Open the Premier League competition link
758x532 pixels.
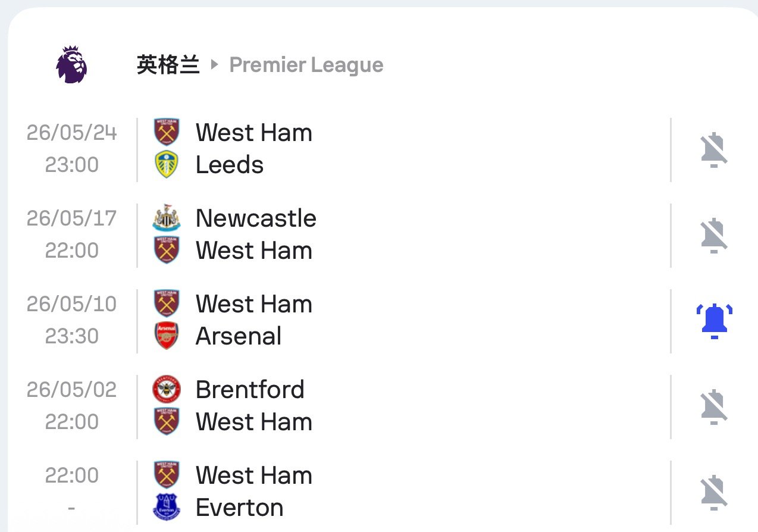pyautogui.click(x=306, y=65)
